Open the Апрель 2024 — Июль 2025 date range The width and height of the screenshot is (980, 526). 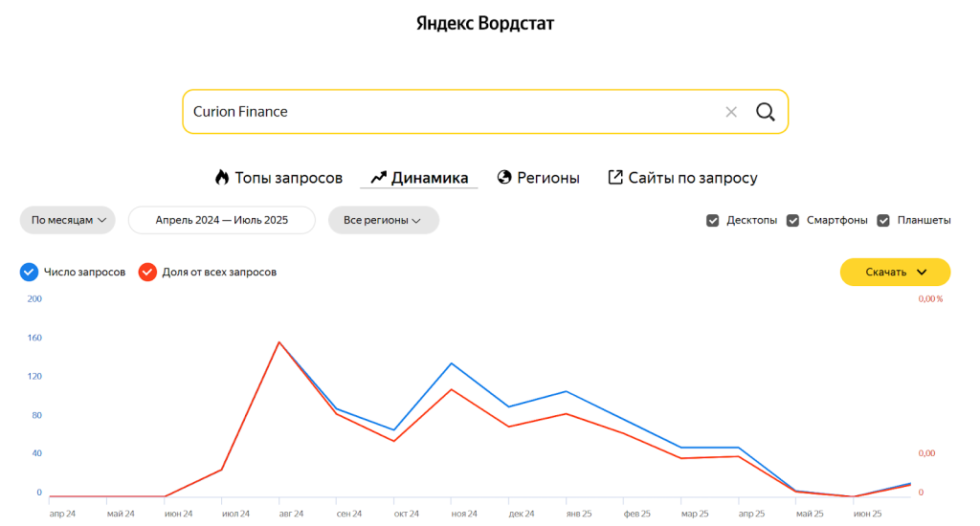click(x=222, y=220)
